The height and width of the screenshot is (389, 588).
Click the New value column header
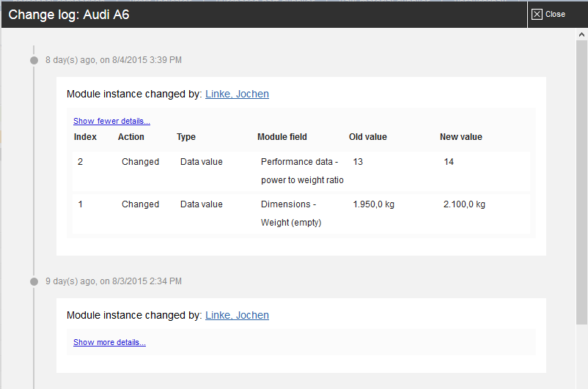[x=461, y=137]
